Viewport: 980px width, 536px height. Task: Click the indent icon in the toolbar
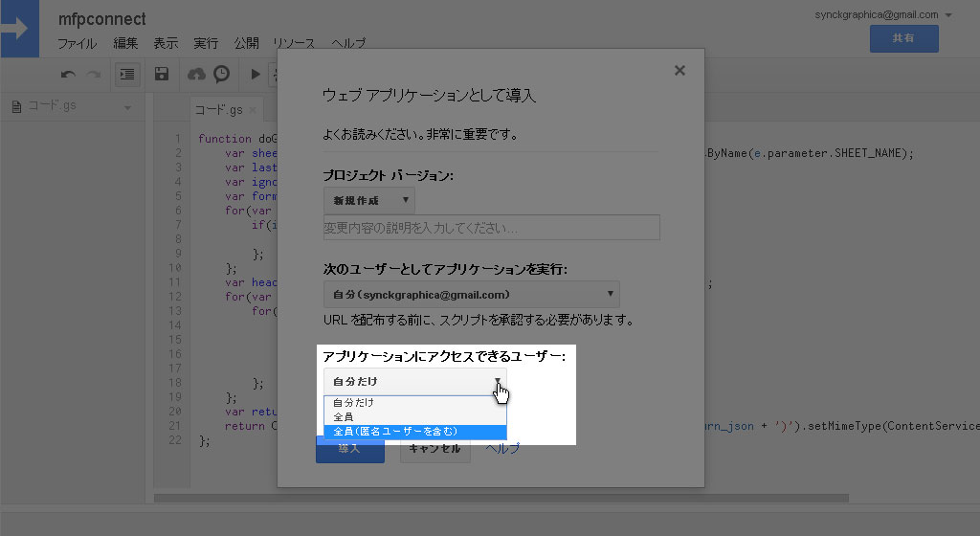point(126,74)
